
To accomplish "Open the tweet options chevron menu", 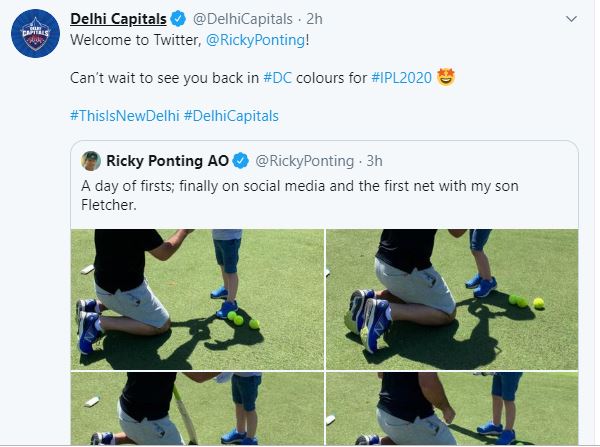I will 571,19.
